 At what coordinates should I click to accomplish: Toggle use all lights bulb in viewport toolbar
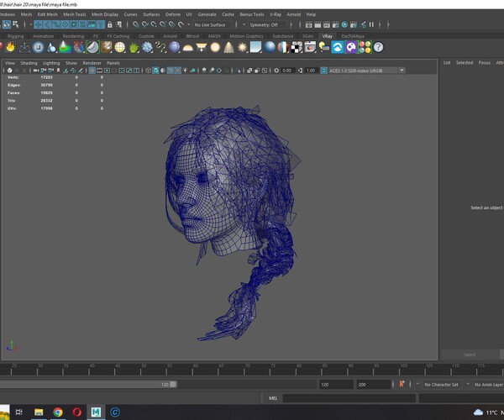click(x=185, y=71)
